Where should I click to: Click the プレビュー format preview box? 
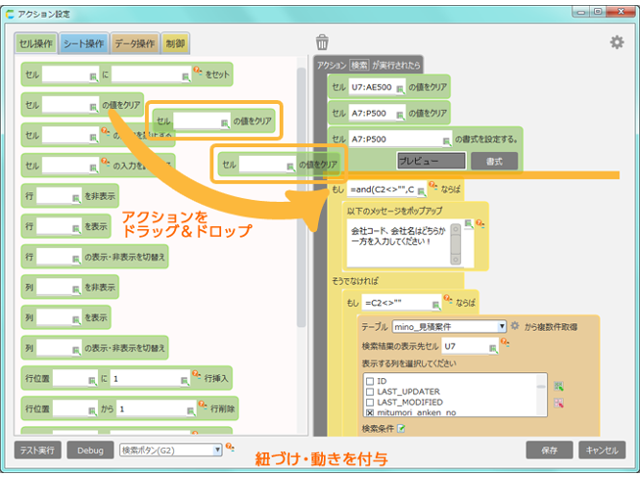427,160
